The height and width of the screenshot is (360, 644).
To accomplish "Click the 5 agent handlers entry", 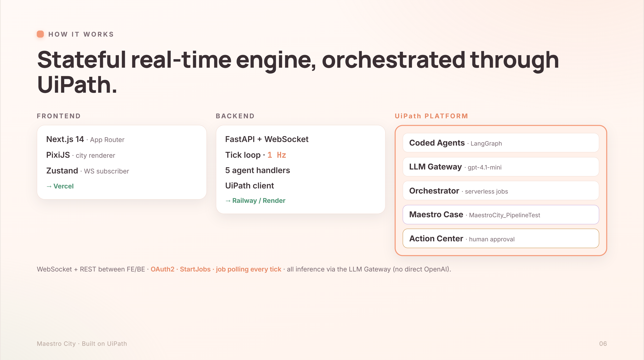I will pos(258,170).
